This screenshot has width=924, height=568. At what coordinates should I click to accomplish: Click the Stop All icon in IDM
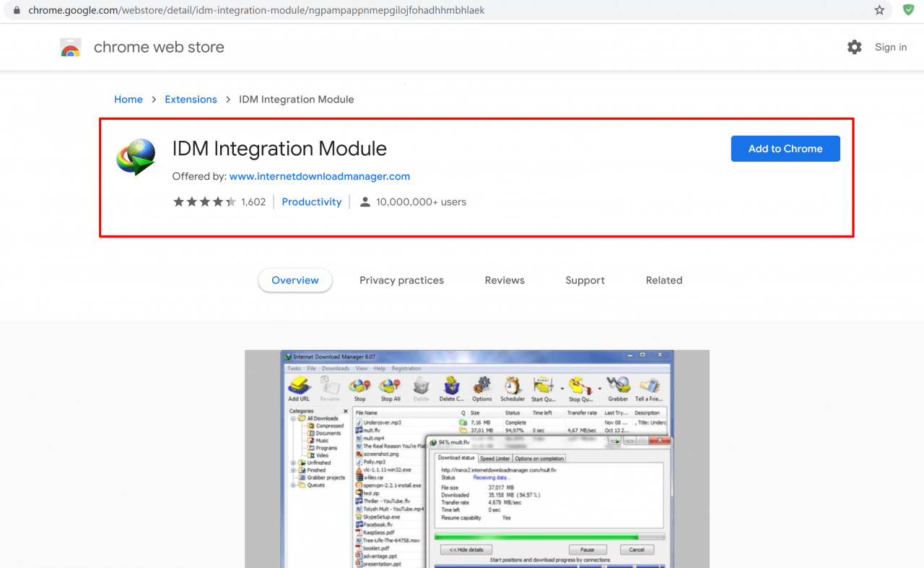pyautogui.click(x=390, y=386)
